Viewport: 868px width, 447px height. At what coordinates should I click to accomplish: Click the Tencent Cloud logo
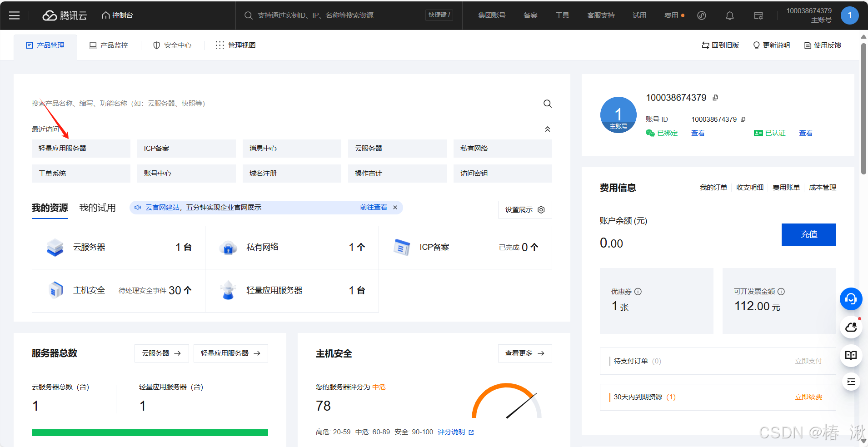pos(65,15)
